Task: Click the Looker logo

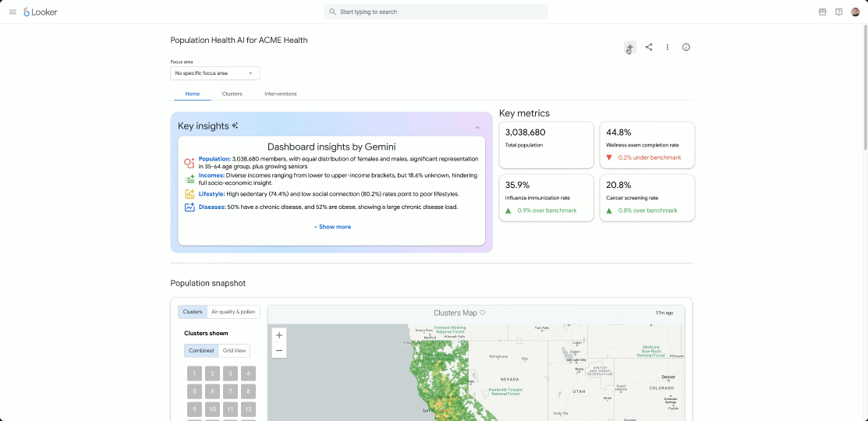Action: point(41,12)
